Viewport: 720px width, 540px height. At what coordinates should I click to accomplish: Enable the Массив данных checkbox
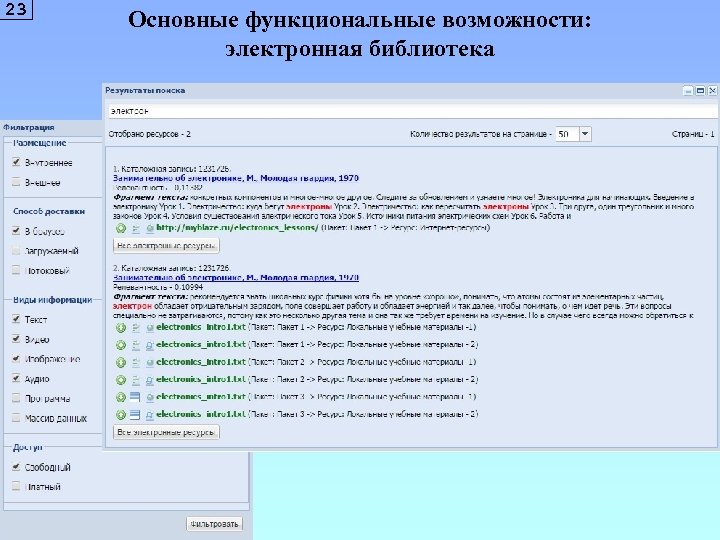pos(16,417)
